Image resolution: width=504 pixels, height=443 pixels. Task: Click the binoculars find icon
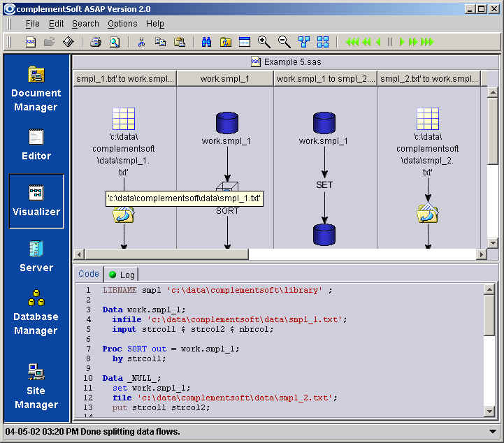point(206,42)
